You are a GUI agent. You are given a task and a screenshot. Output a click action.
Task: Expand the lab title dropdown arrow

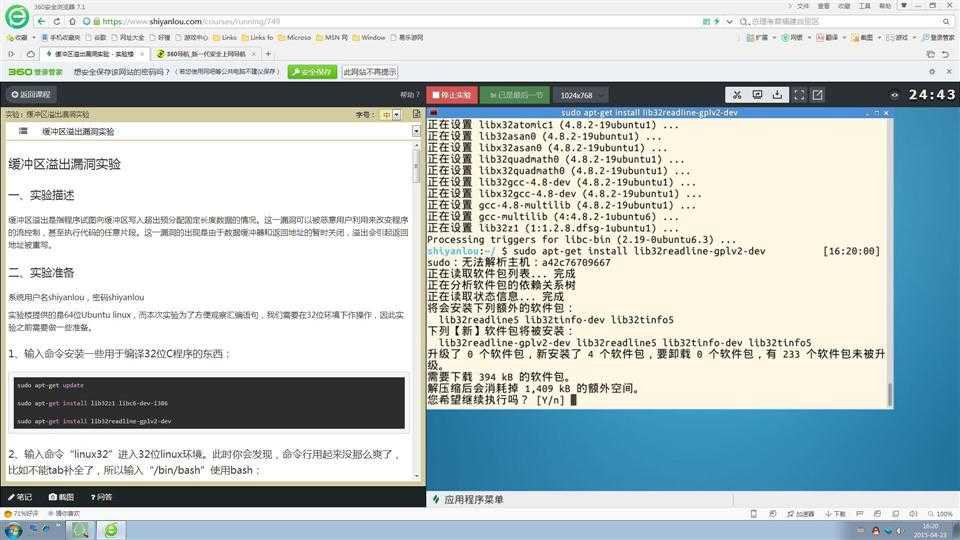coord(416,131)
